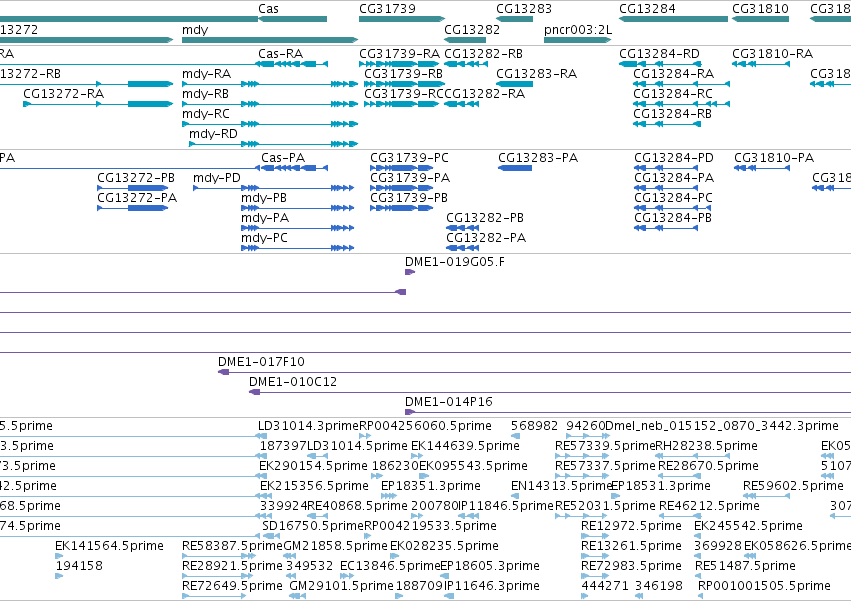Select the EK141564.5prime EST
851x601 pixels.
click(x=59, y=556)
